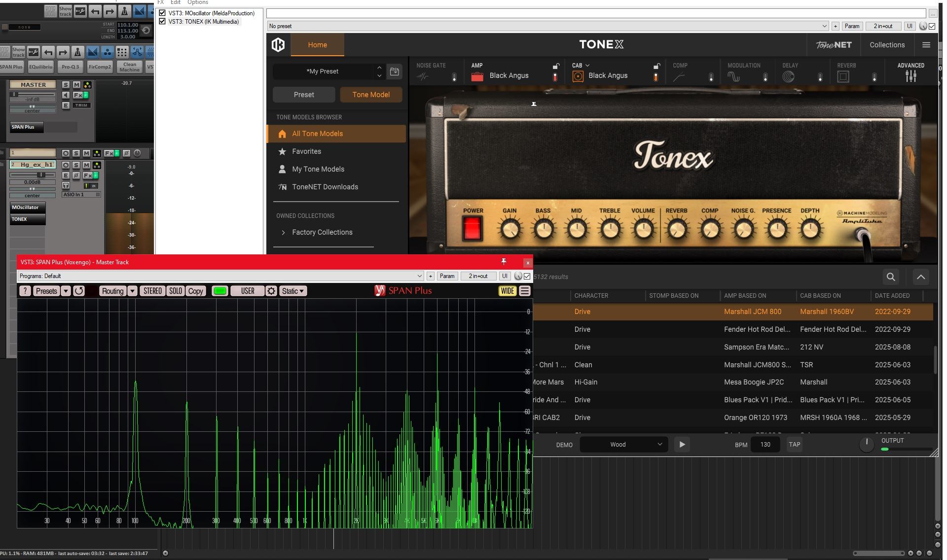Open the ToneNET tab
947x560 pixels.
coord(834,45)
